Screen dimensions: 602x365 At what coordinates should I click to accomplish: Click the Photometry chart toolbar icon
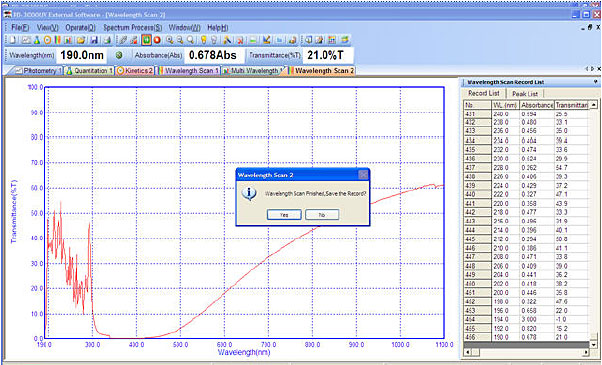pyautogui.click(x=26, y=40)
